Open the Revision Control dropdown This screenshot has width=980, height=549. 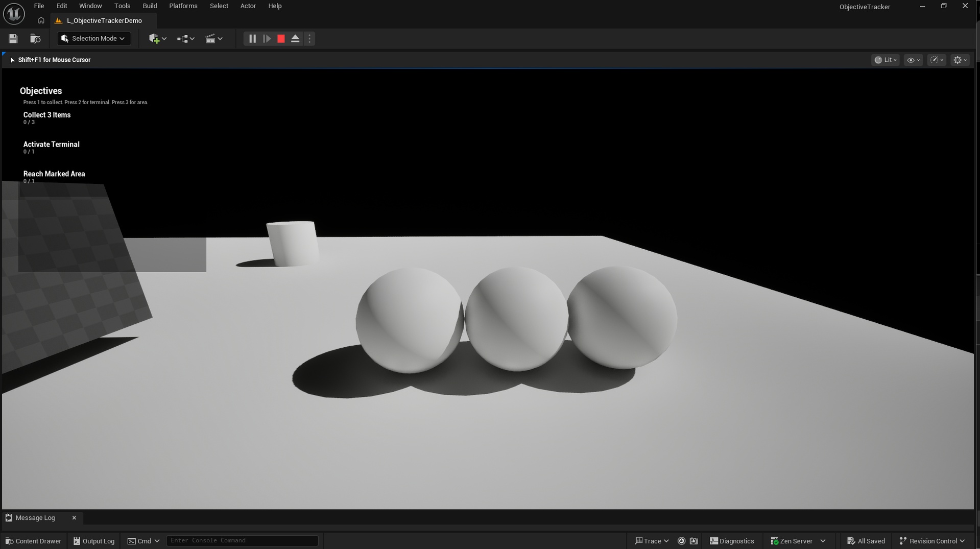tap(932, 541)
